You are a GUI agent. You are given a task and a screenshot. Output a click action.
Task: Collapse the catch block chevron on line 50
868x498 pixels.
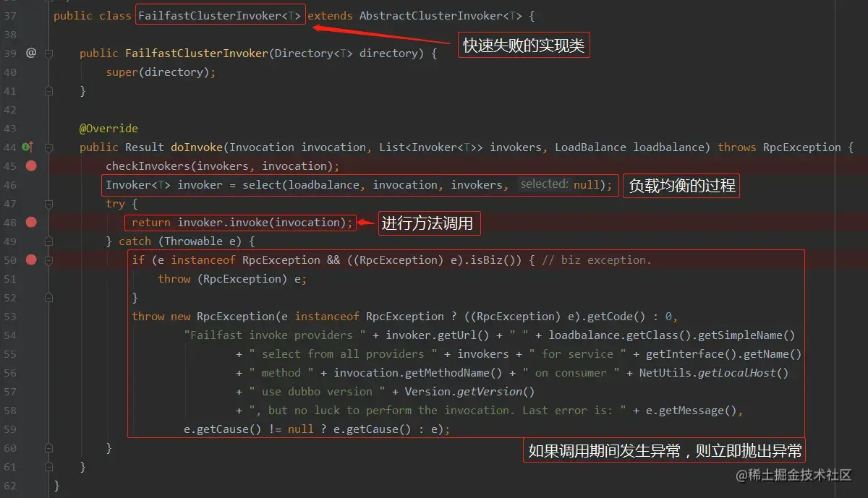click(x=48, y=259)
